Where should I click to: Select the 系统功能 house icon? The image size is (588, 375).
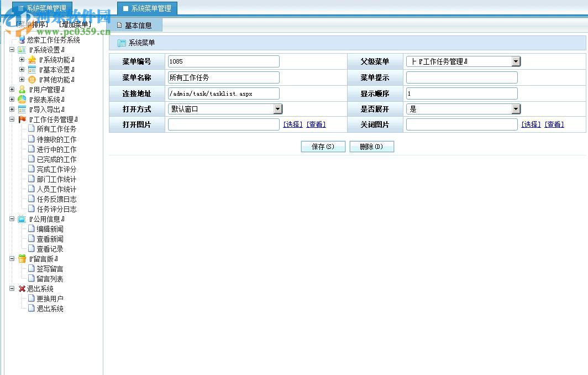[x=31, y=59]
